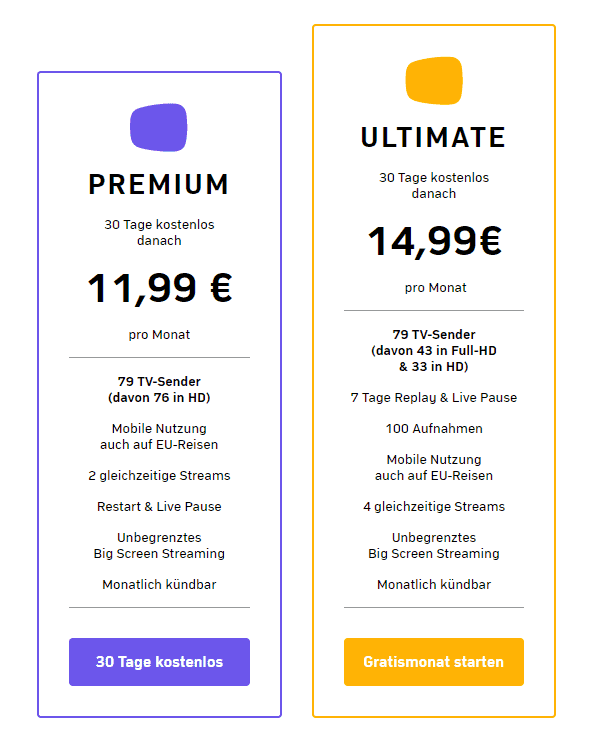Screen dimensions: 594x755
Task: Click Premium 'Monatlich kündbar' text
Action: 159,585
